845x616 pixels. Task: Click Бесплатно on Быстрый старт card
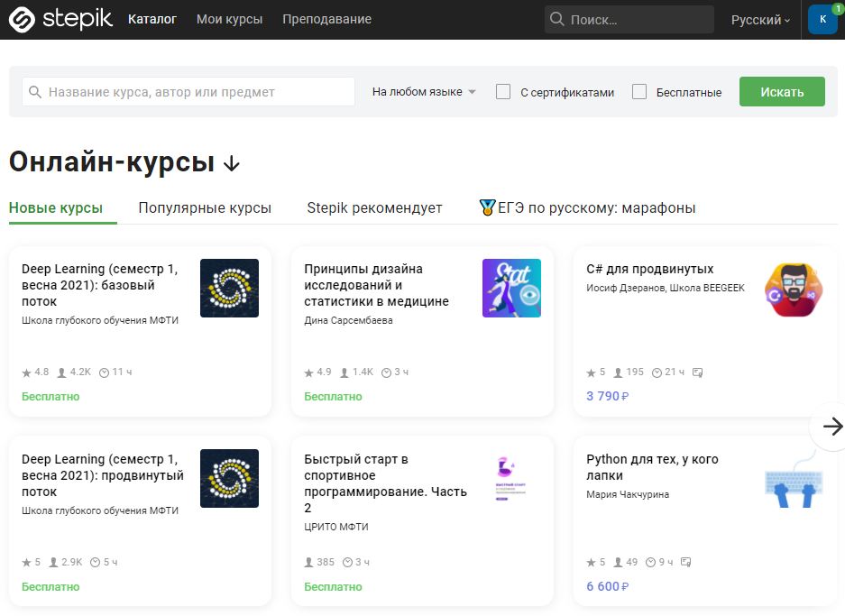[x=333, y=587]
